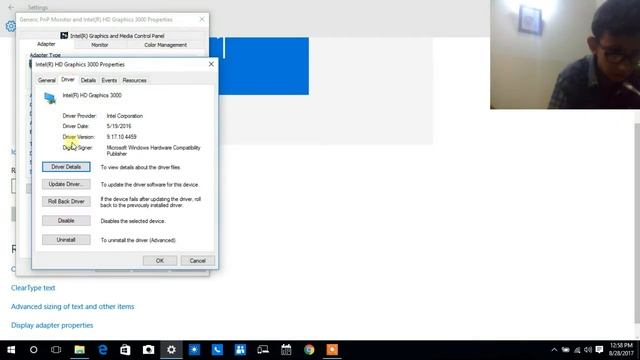The image size is (640, 360).
Task: Open the blue sun-icon app in taskbar
Action: click(194, 350)
